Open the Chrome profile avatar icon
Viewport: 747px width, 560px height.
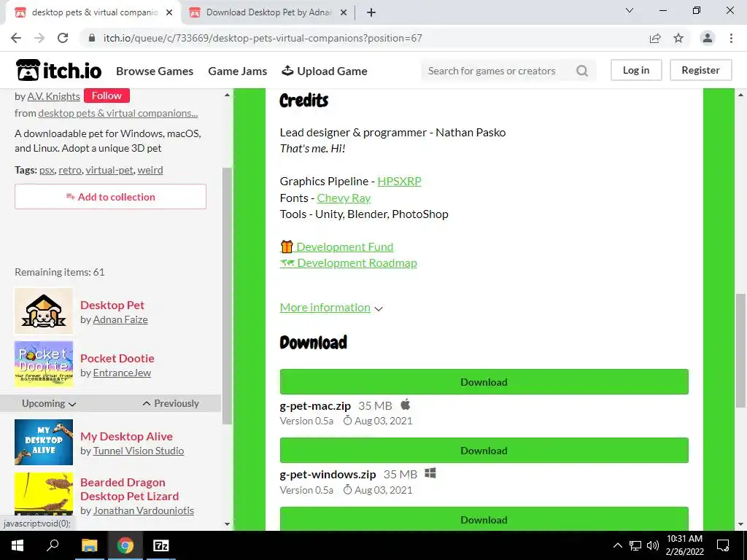click(708, 38)
